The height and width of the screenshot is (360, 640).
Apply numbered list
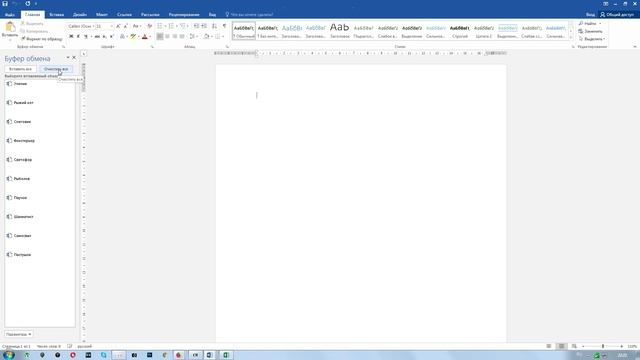[171, 26]
